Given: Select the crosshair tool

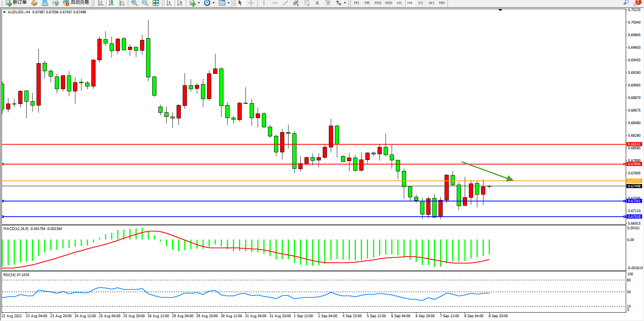Looking at the screenshot, I should click(251, 3).
